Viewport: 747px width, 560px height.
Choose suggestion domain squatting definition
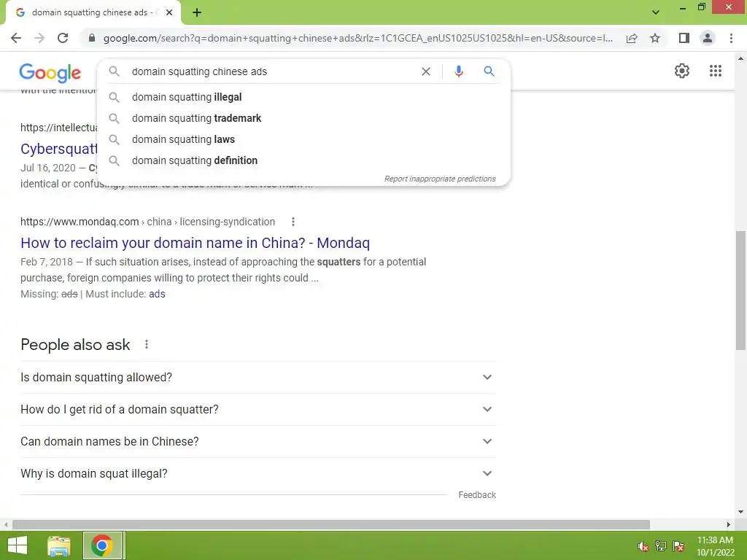pos(304,160)
